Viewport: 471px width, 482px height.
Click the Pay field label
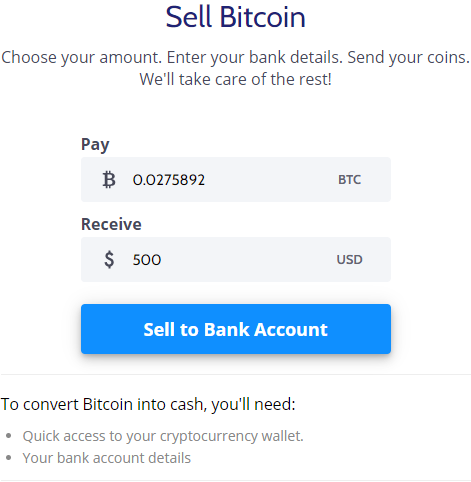pyautogui.click(x=95, y=145)
